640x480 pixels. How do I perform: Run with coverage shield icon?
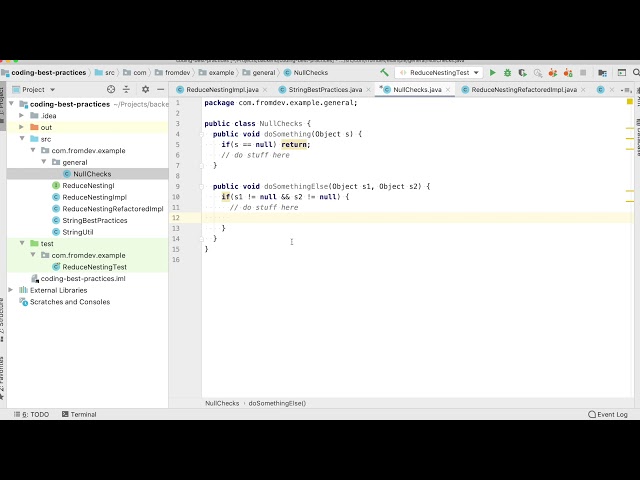[522, 73]
